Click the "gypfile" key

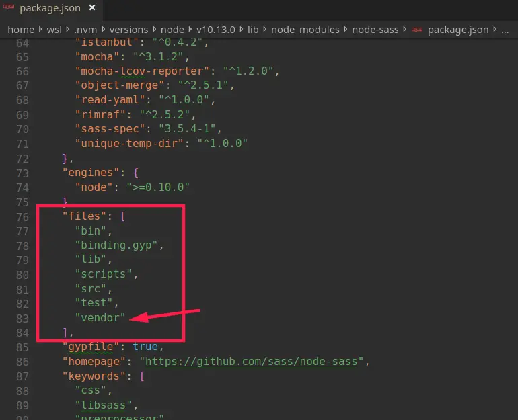pos(91,347)
